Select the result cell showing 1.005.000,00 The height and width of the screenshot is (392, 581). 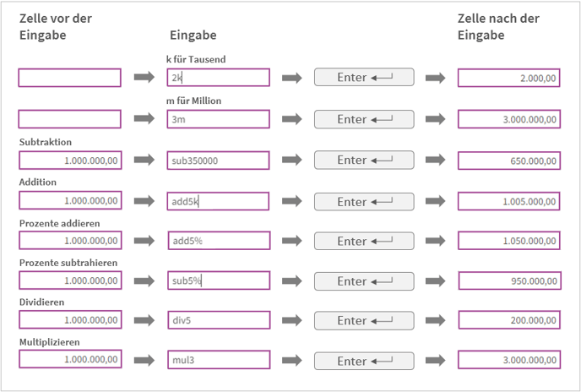tap(508, 202)
